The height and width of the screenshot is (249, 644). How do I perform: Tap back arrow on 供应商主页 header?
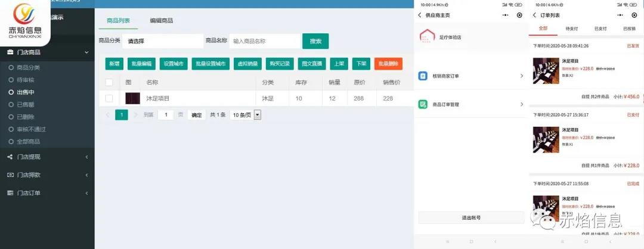click(420, 14)
